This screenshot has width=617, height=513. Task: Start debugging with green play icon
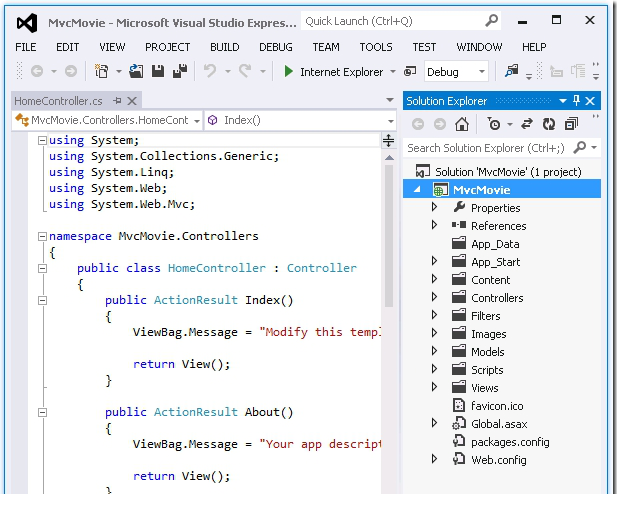288,72
